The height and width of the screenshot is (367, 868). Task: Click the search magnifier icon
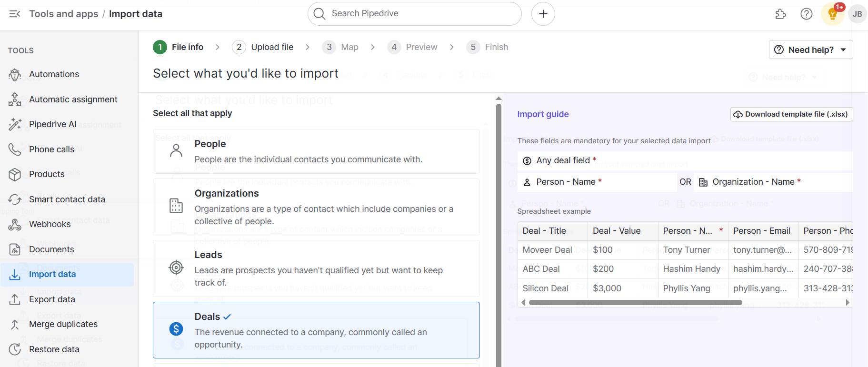click(x=319, y=14)
